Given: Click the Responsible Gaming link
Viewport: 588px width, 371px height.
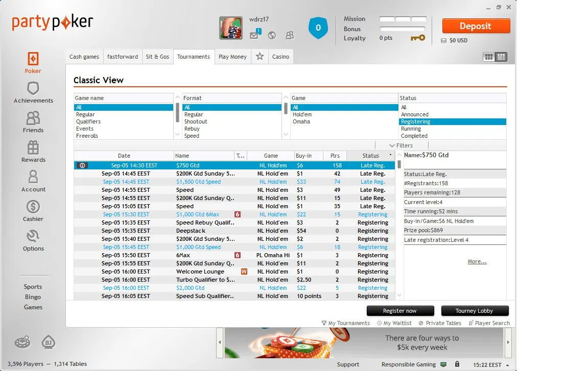Looking at the screenshot, I should 409,364.
